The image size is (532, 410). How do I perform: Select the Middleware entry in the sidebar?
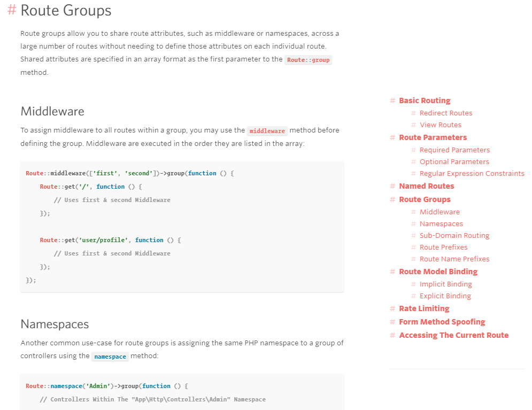click(440, 212)
